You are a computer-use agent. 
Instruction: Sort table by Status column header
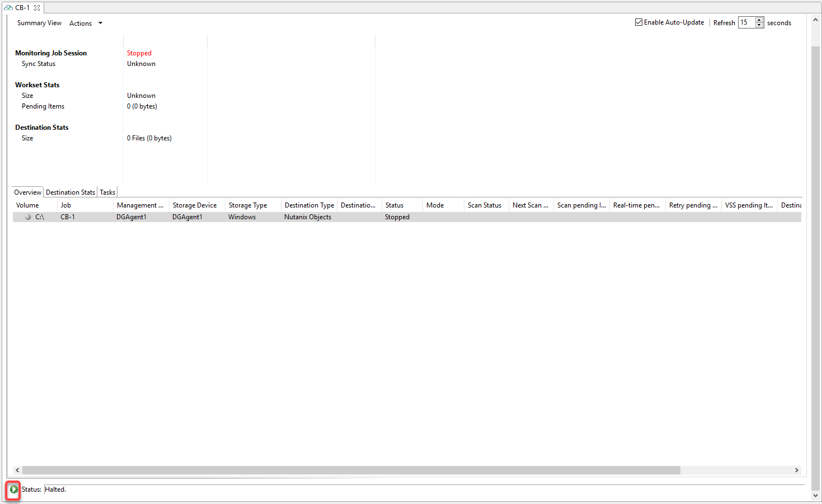click(394, 205)
